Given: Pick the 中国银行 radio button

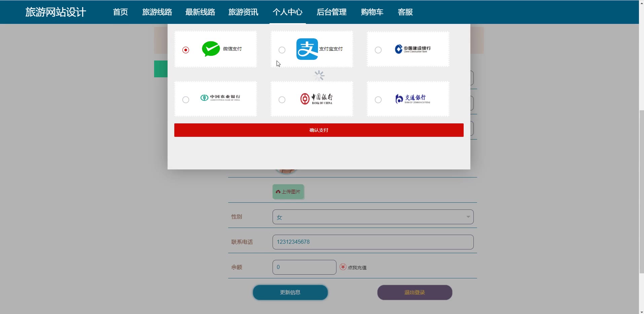Looking at the screenshot, I should 282,100.
